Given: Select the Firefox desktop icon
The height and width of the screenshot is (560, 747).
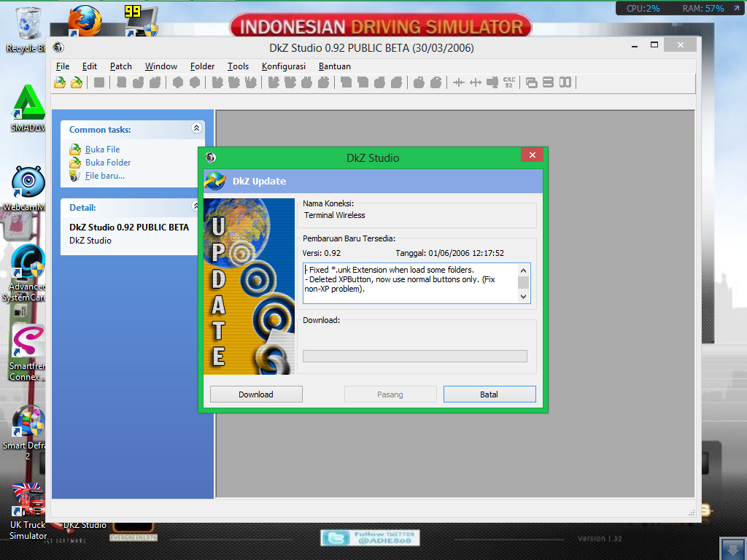Looking at the screenshot, I should (85, 21).
